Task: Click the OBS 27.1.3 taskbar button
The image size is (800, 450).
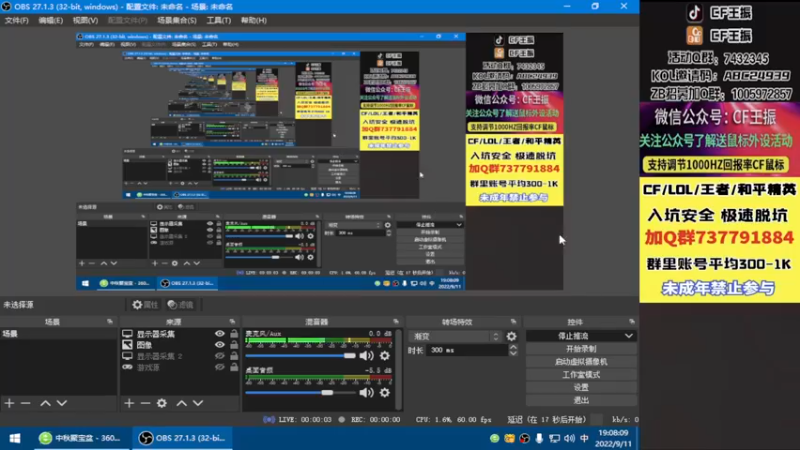Action: pyautogui.click(x=182, y=438)
